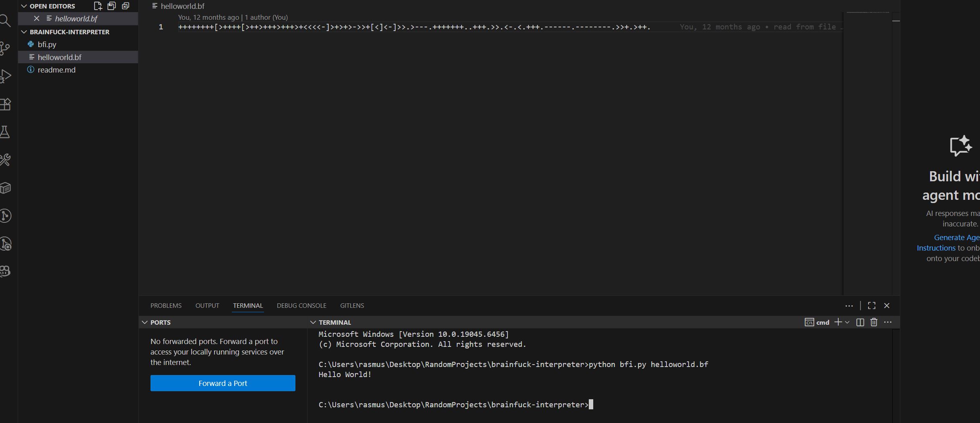Viewport: 980px width, 423px height.
Task: Open the container box view in activity bar
Action: point(5,188)
